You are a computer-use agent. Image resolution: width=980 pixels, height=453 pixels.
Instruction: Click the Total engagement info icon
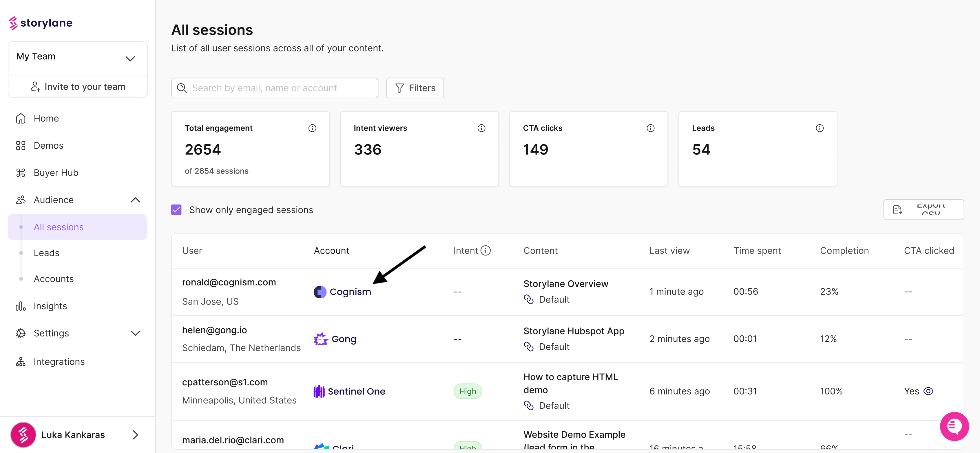pyautogui.click(x=312, y=128)
